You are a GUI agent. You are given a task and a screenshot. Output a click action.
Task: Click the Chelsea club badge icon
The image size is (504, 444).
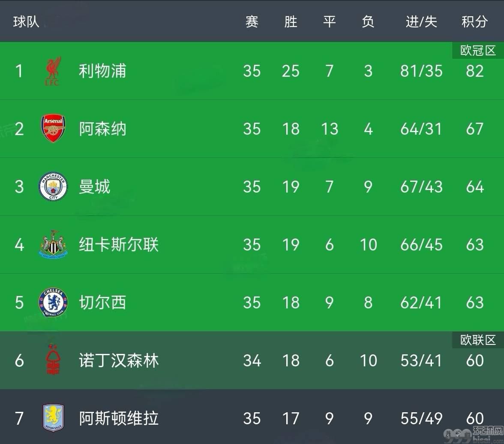(x=53, y=302)
